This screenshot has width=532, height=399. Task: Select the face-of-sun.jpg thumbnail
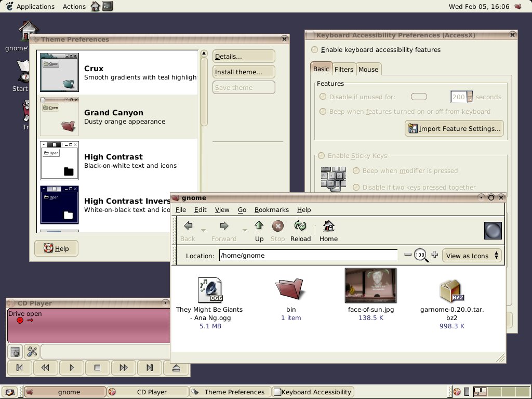pos(370,285)
